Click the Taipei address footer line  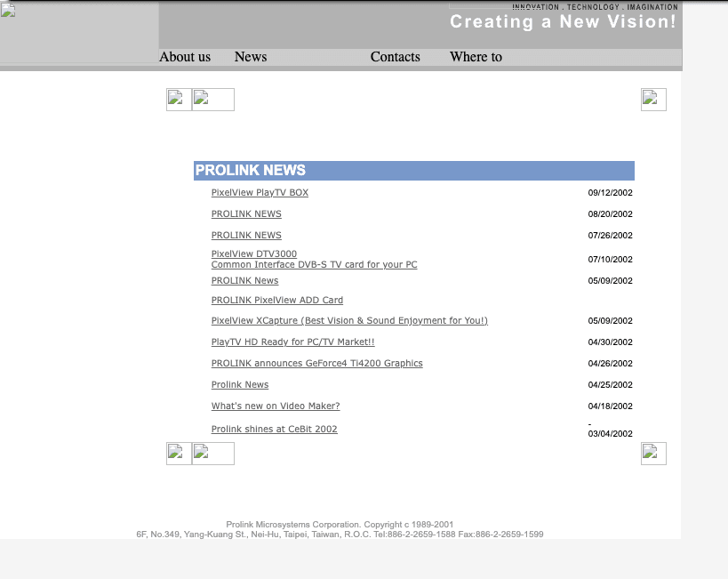340,535
